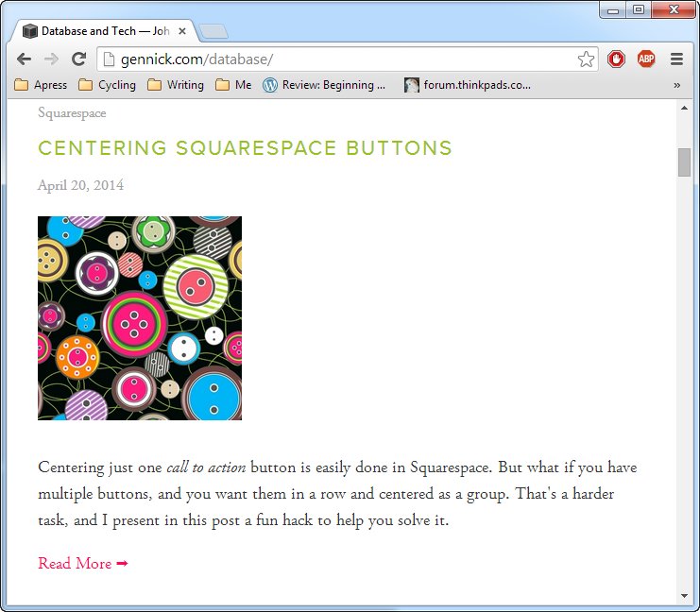Open the Me bookmarks folder

233,85
